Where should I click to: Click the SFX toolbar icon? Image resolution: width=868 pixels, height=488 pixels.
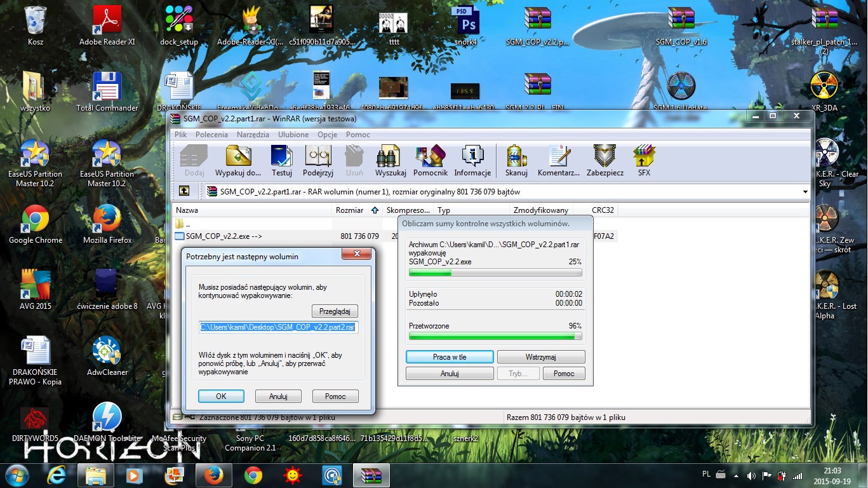(644, 161)
